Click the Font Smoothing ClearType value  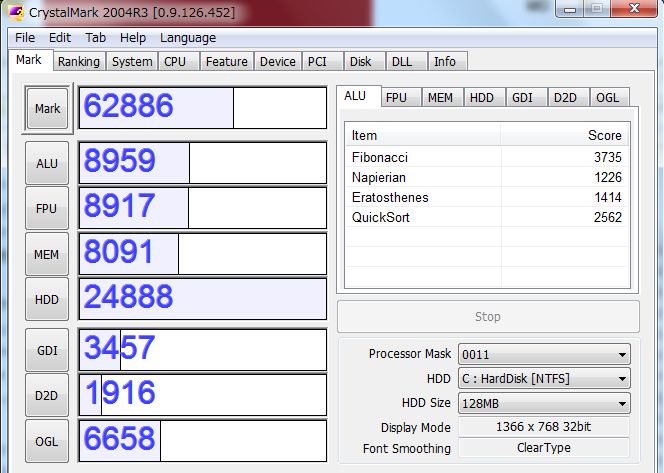pyautogui.click(x=544, y=448)
